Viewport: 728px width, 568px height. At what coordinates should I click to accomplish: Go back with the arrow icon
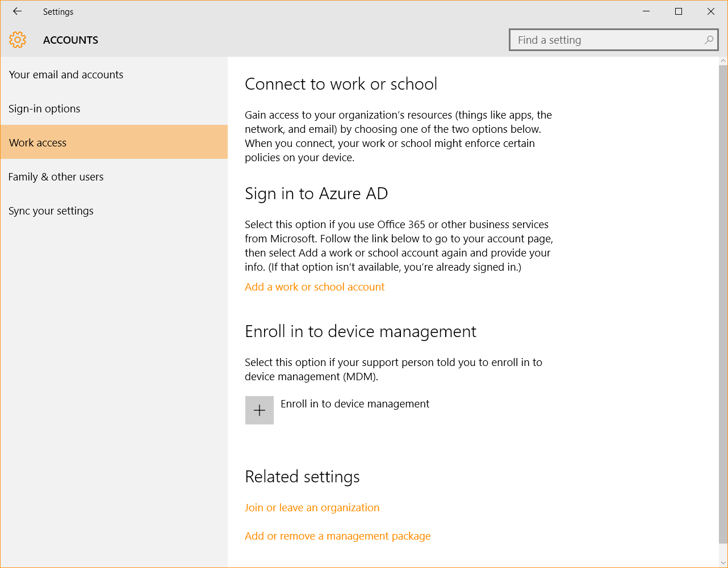[x=17, y=11]
